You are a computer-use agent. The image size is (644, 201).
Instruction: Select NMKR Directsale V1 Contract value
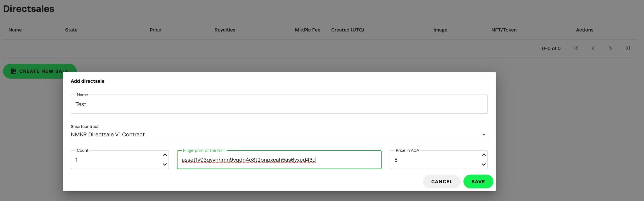click(x=108, y=134)
